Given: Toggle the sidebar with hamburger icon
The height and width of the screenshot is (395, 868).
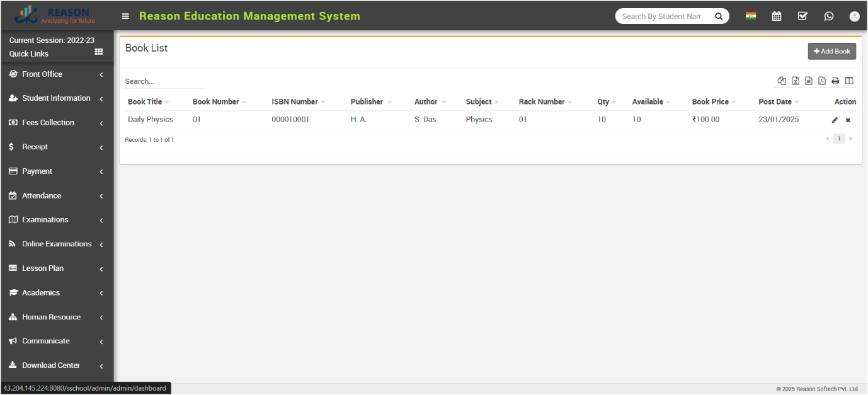Looking at the screenshot, I should 125,16.
